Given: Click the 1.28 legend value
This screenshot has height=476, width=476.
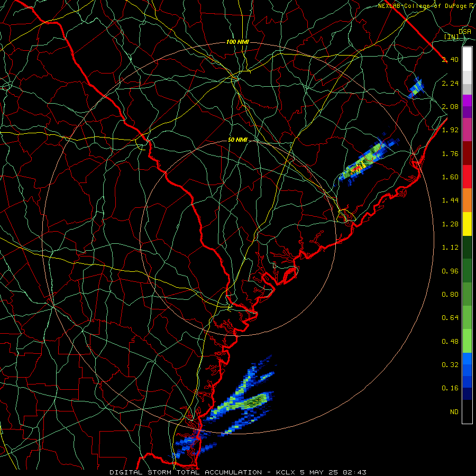Looking at the screenshot, I should coord(450,224).
